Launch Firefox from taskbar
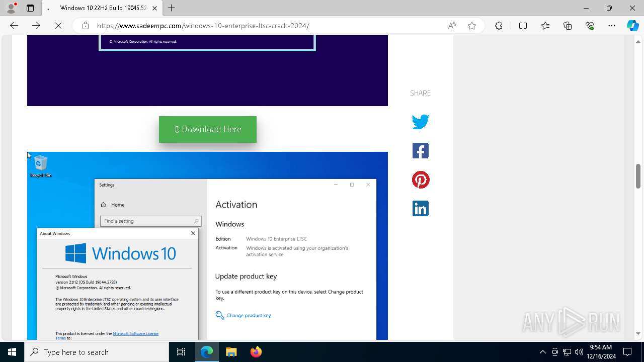The image size is (644, 362). click(x=256, y=352)
